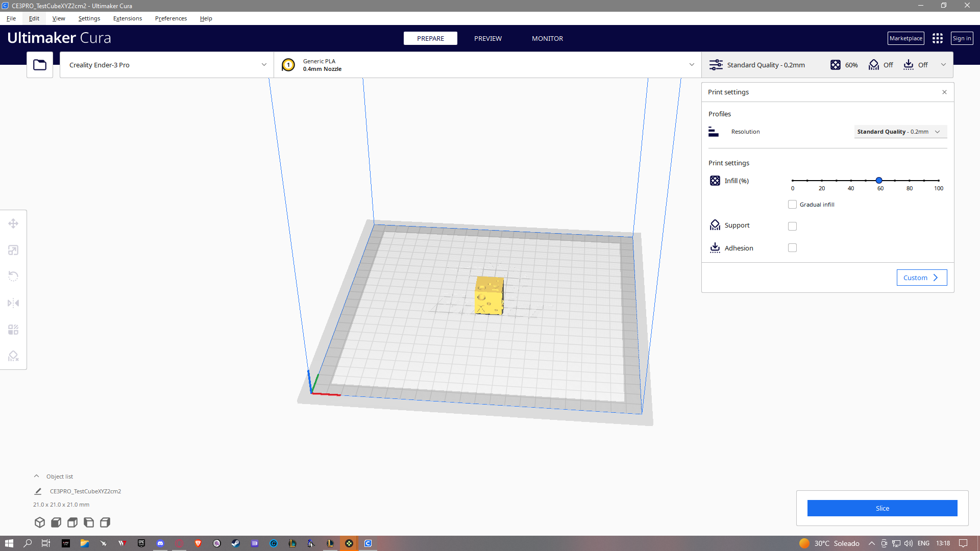The width and height of the screenshot is (980, 551).
Task: Open the Ultimaker apps grid icon
Action: click(x=937, y=38)
